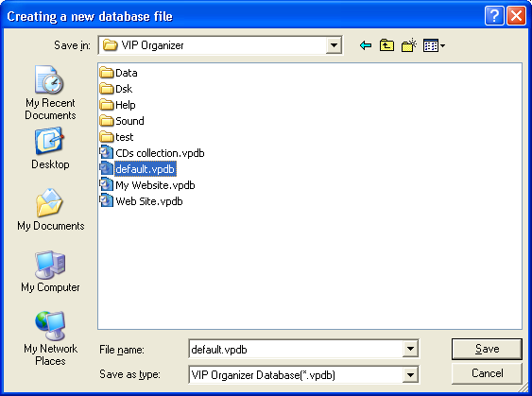
Task: Navigate up one folder level
Action: point(386,45)
